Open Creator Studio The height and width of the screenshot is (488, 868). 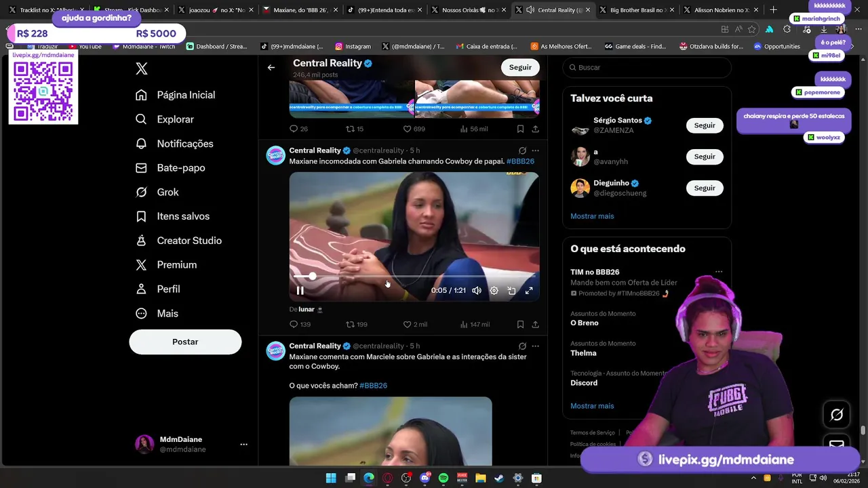pos(178,241)
